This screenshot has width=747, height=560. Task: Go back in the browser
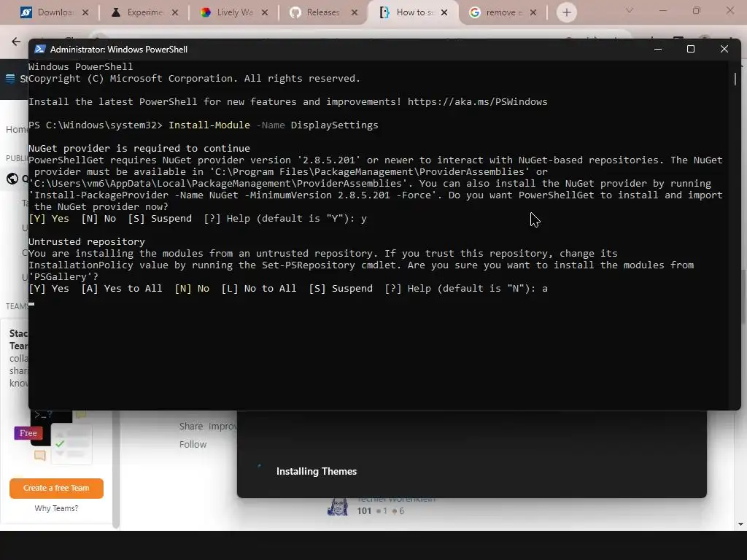click(16, 42)
